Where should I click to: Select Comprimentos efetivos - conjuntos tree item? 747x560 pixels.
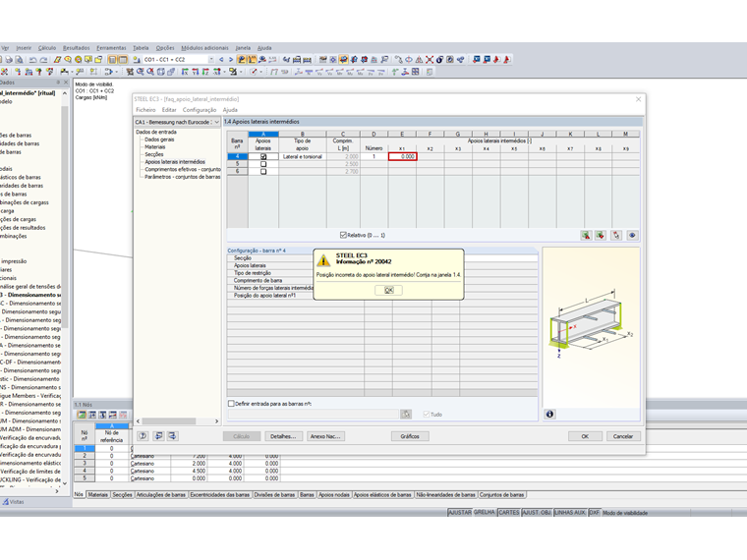click(x=183, y=169)
